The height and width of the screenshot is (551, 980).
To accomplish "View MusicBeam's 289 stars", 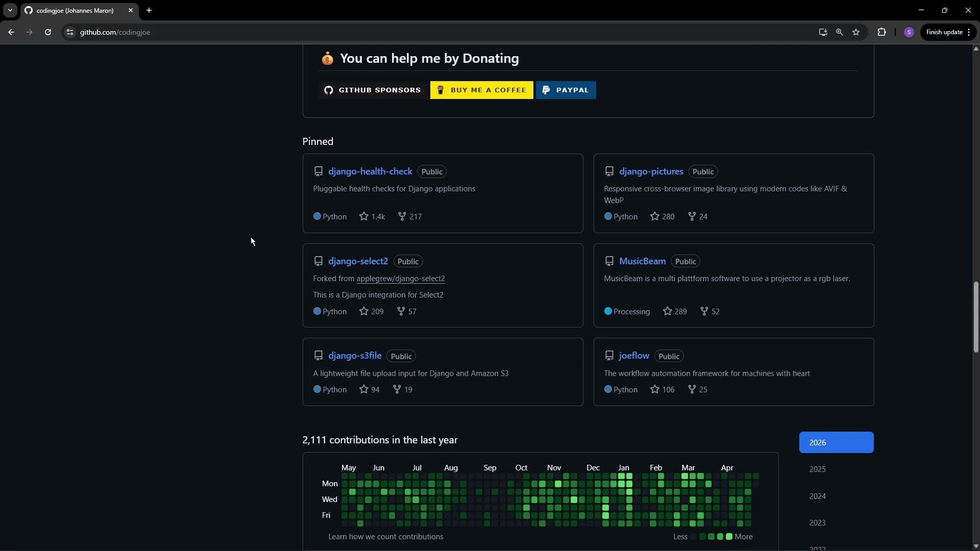I will click(x=675, y=312).
